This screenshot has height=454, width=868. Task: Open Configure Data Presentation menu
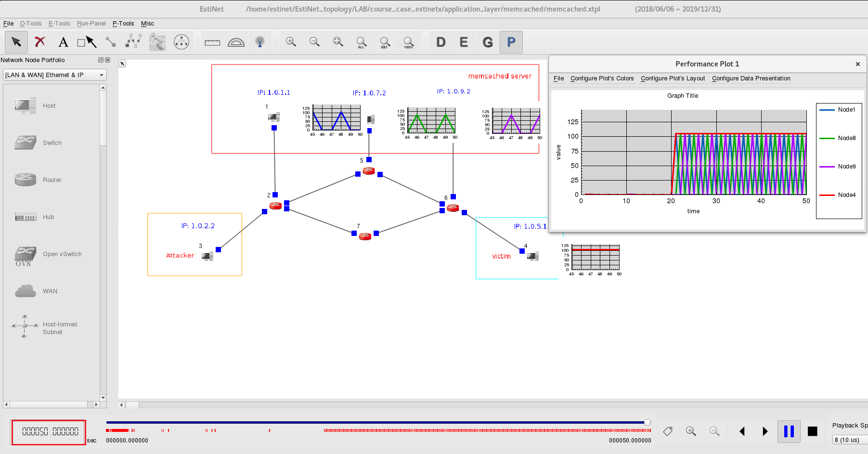pos(751,78)
